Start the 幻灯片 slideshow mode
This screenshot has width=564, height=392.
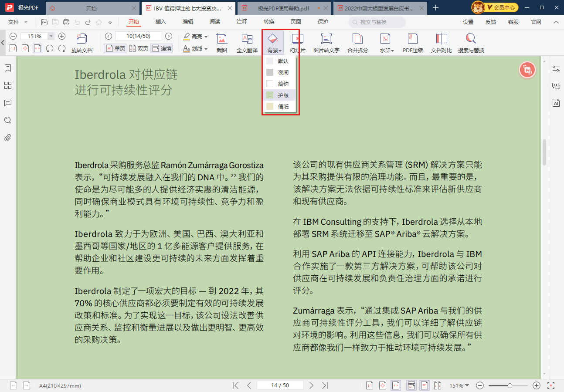(298, 43)
